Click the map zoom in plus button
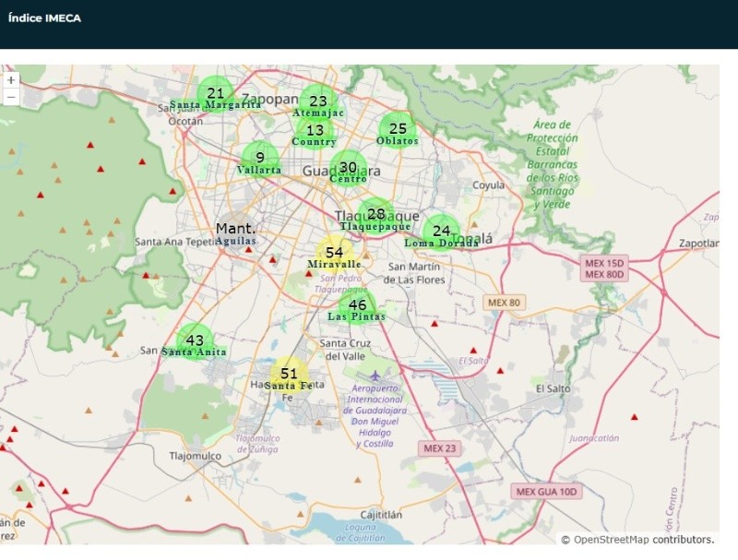Image resolution: width=738 pixels, height=560 pixels. (11, 80)
